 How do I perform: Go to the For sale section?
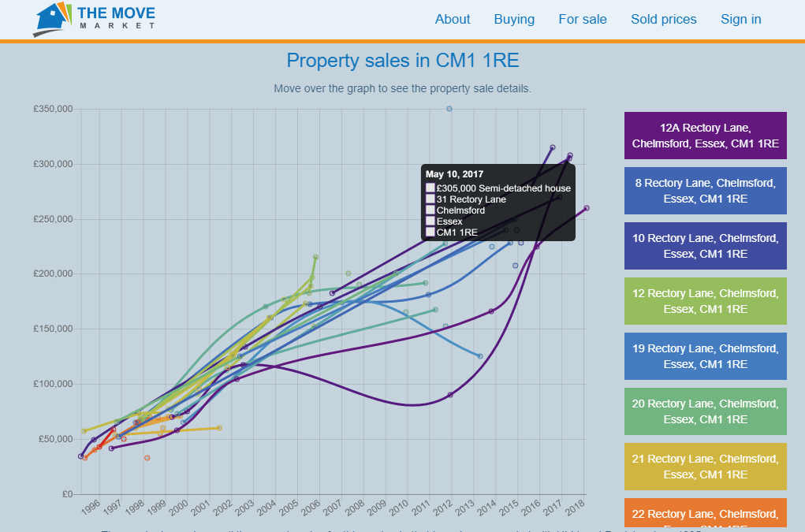(x=583, y=19)
